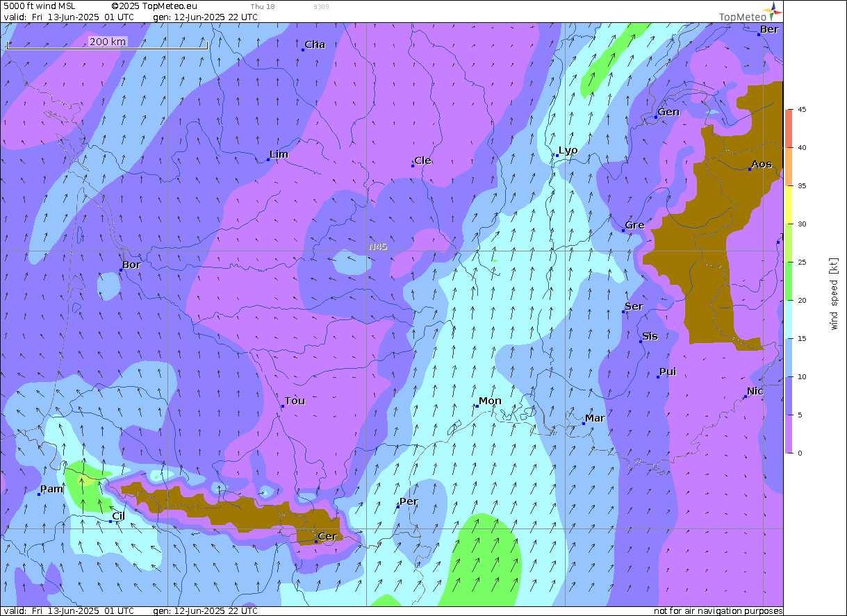Click the '200 km' scale bar label
The width and height of the screenshot is (847, 616).
(x=108, y=42)
